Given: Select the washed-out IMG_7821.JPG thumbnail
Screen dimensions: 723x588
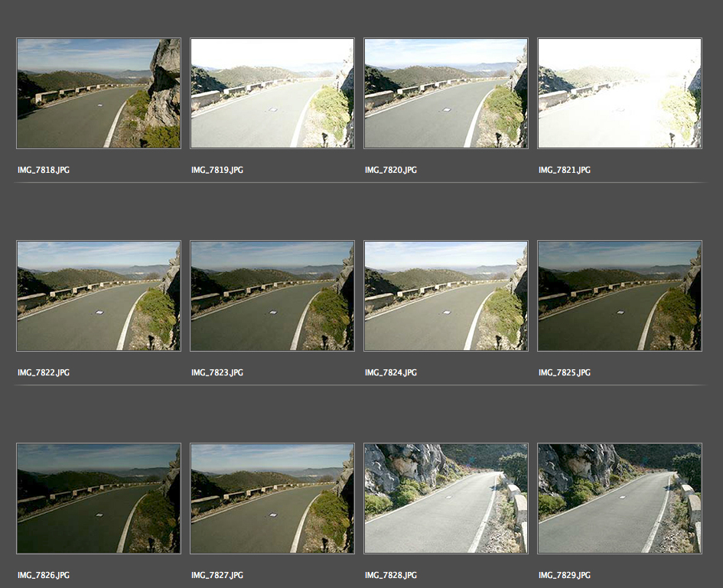Looking at the screenshot, I should point(620,93).
